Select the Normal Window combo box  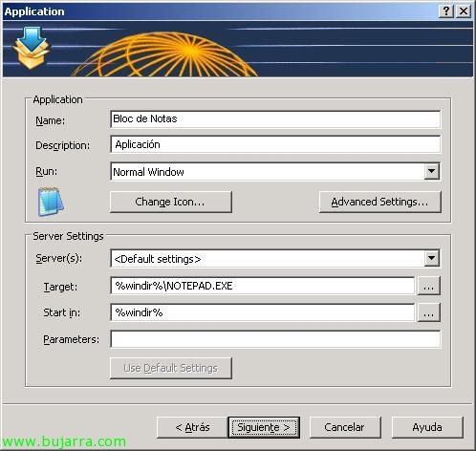pyautogui.click(x=275, y=171)
